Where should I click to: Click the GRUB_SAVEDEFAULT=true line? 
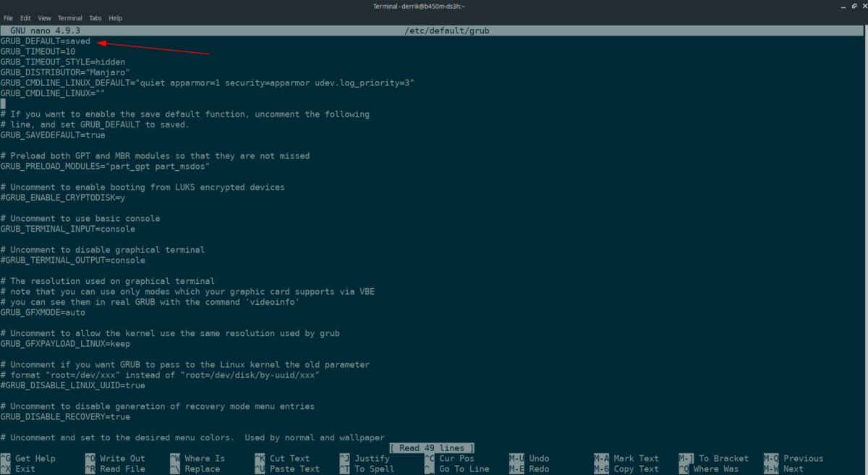[x=53, y=135]
